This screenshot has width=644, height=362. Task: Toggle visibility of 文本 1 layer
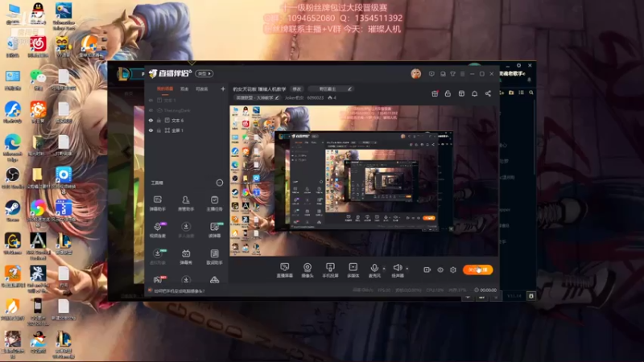151,100
